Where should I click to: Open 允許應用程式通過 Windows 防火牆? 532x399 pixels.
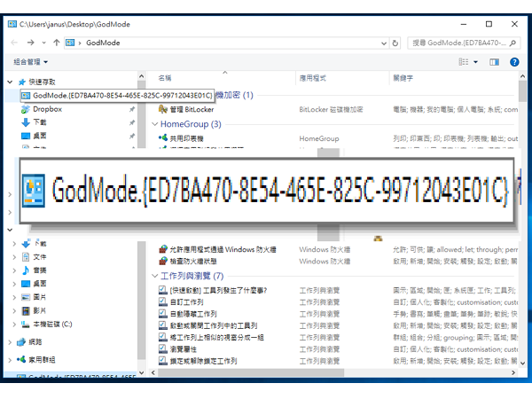click(x=223, y=250)
